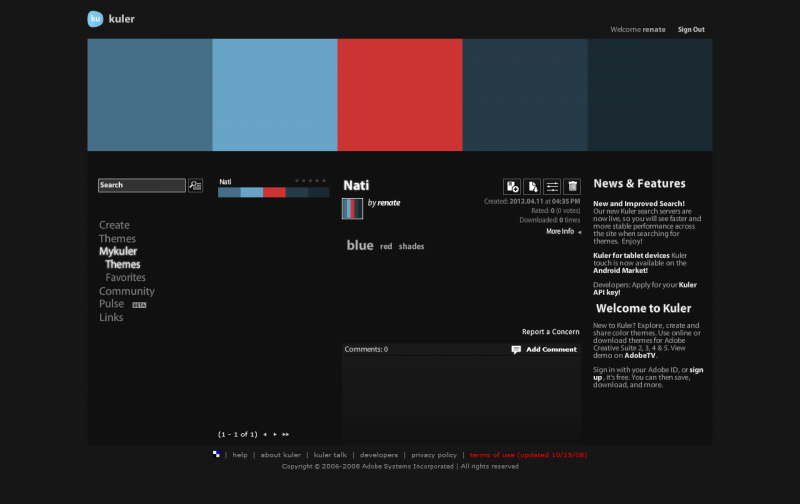Screen dimensions: 800x504
Task: Click the (1 - 1 of 1) pagination text
Action: [x=238, y=435]
